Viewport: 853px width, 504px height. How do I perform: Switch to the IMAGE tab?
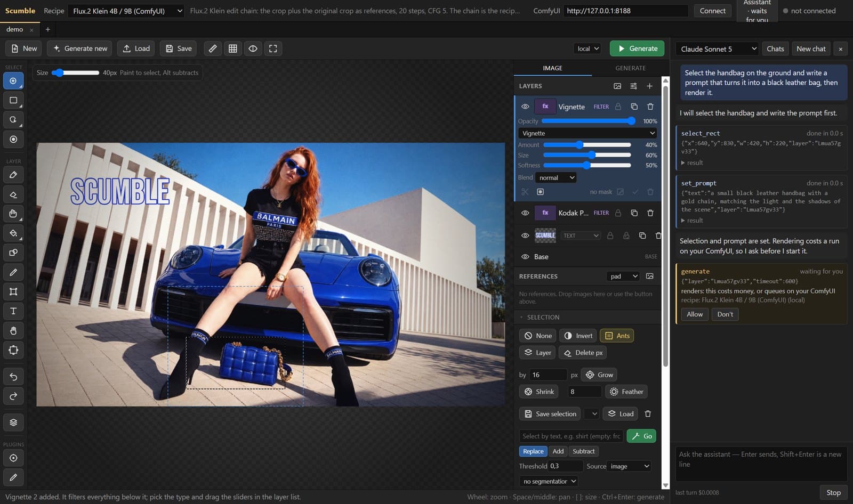pyautogui.click(x=552, y=68)
